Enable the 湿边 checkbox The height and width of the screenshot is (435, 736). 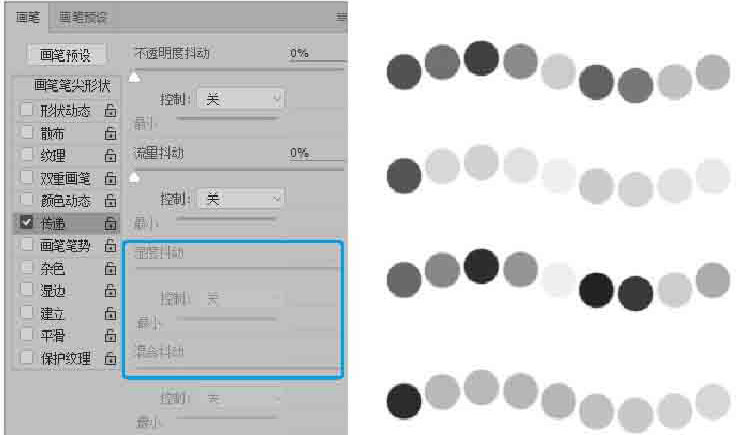tap(27, 290)
